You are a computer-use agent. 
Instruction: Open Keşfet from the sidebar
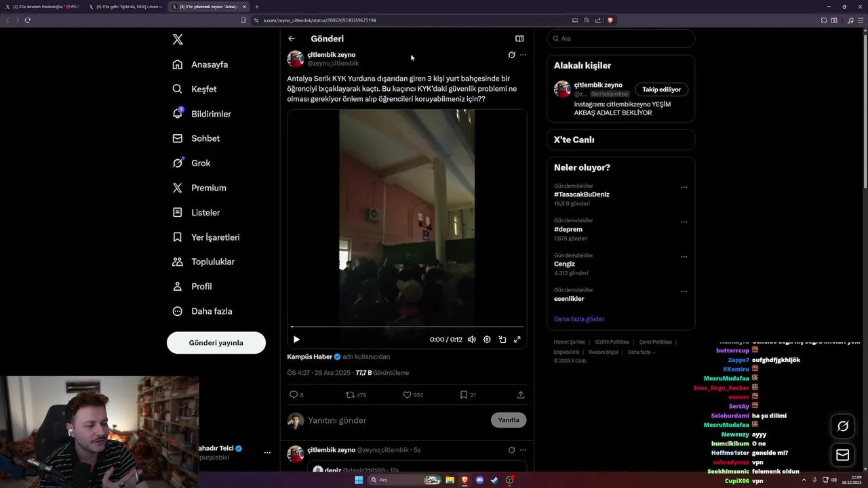[195, 89]
